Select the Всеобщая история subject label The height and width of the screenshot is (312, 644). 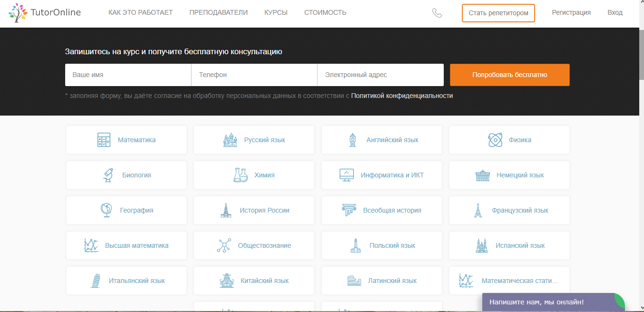392,210
